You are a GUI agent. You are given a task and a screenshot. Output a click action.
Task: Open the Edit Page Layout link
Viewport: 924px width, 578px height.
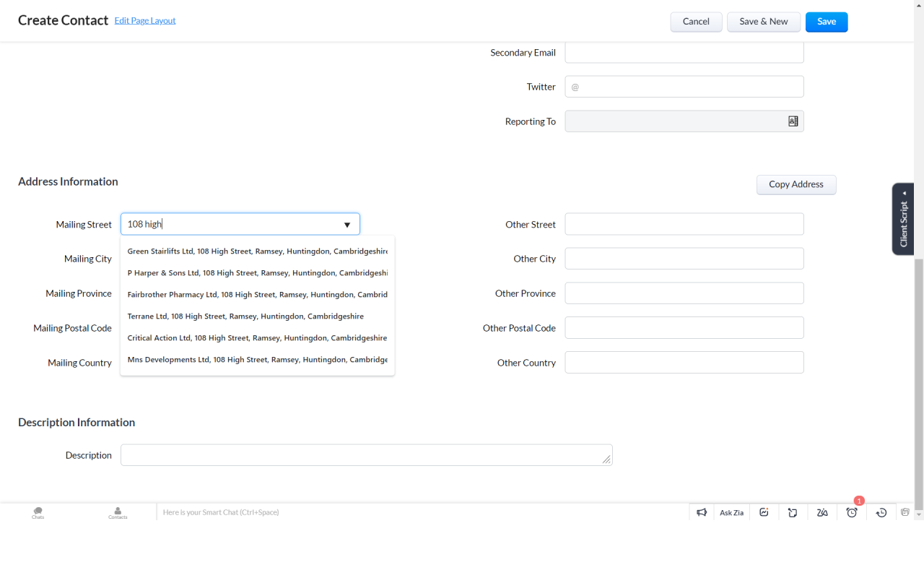[144, 20]
